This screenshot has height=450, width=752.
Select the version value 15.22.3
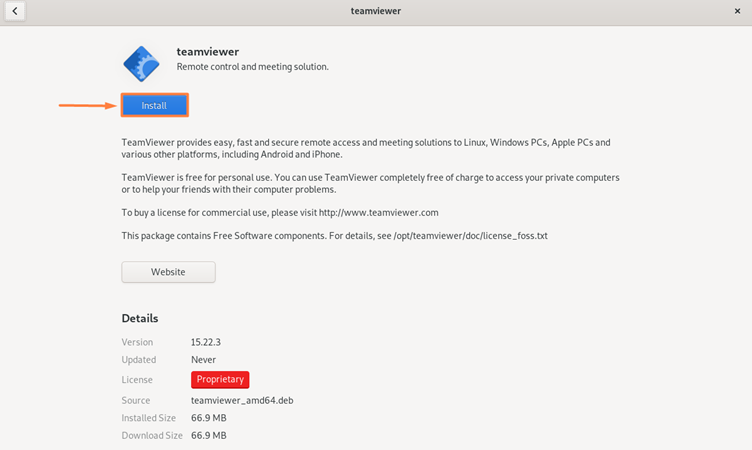coord(206,342)
